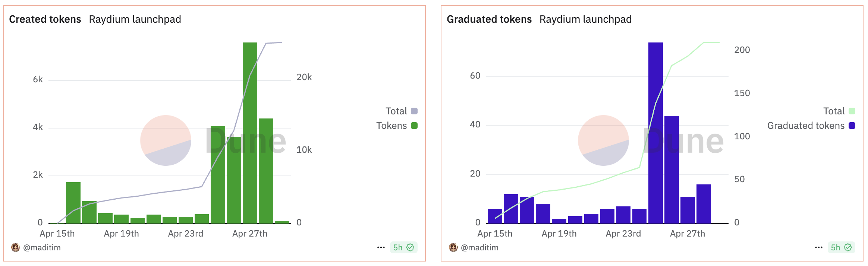The width and height of the screenshot is (868, 266).
Task: Click the pie-chart circle graphic on the left chart
Action: pos(166,141)
